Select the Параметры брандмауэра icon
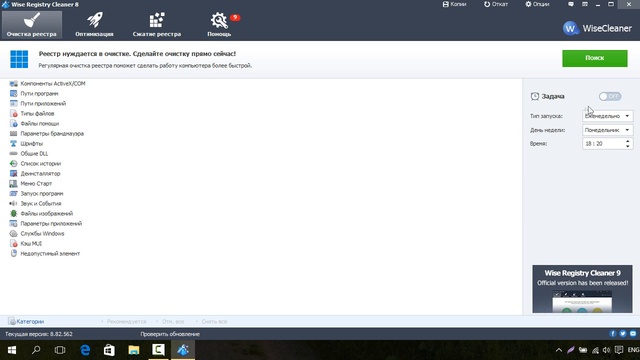 point(13,133)
